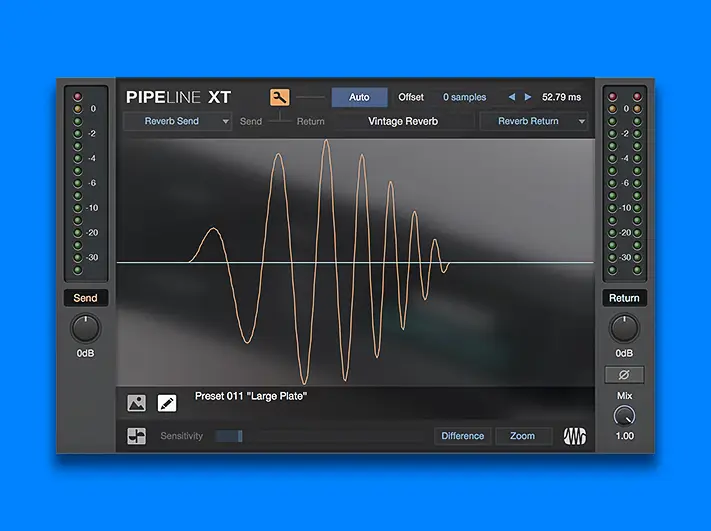Click the Zoom button
Image resolution: width=711 pixels, height=531 pixels.
(522, 436)
